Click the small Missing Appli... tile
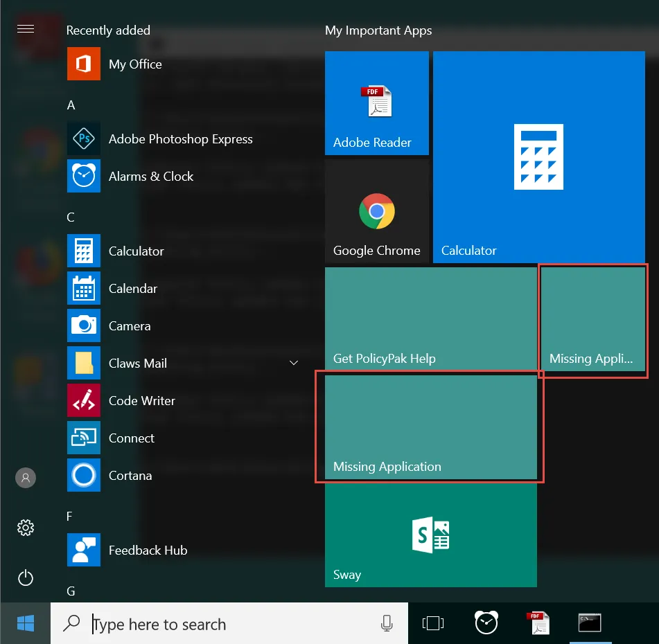659x644 pixels. [x=593, y=319]
